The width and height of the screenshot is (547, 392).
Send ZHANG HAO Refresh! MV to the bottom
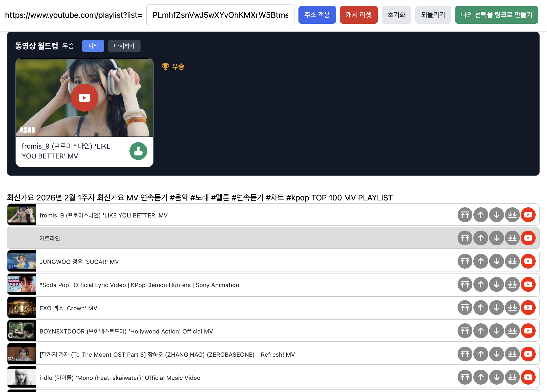click(x=512, y=354)
